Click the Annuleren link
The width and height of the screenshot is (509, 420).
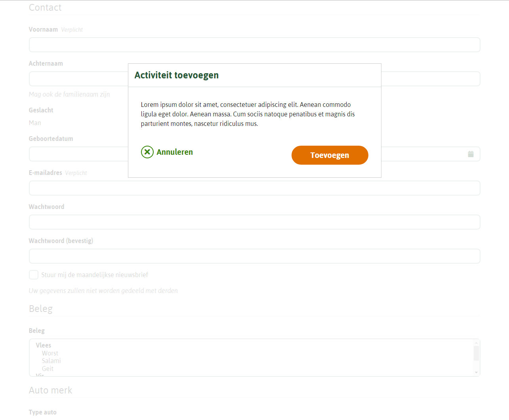175,152
